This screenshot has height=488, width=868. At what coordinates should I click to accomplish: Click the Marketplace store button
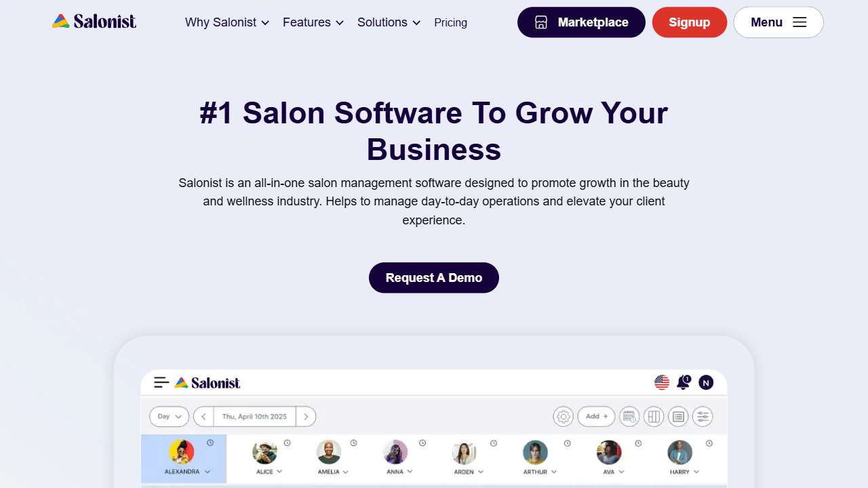pos(581,22)
